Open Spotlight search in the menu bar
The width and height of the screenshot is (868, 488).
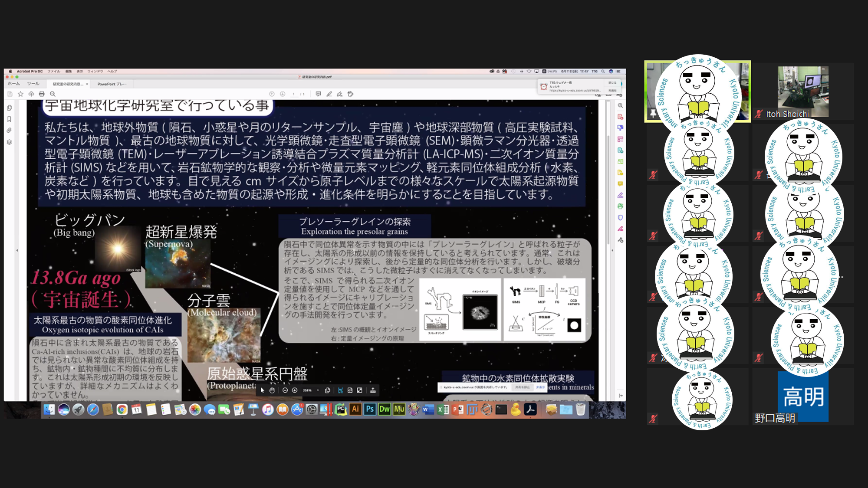click(x=603, y=71)
